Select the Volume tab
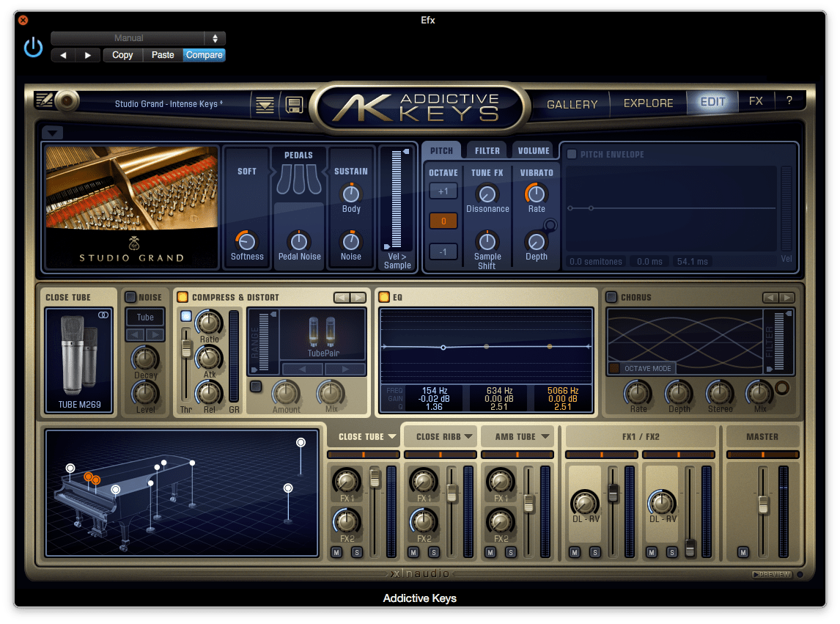Screen dimensions: 840x624 [x=534, y=150]
